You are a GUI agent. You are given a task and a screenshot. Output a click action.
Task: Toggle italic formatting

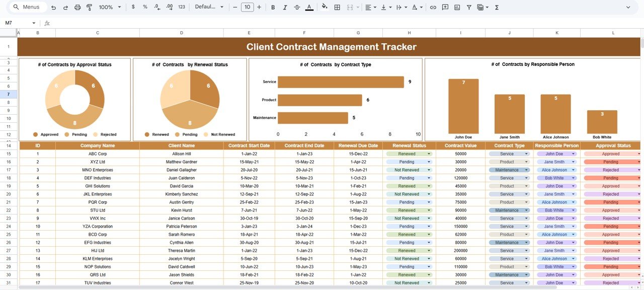pos(285,7)
